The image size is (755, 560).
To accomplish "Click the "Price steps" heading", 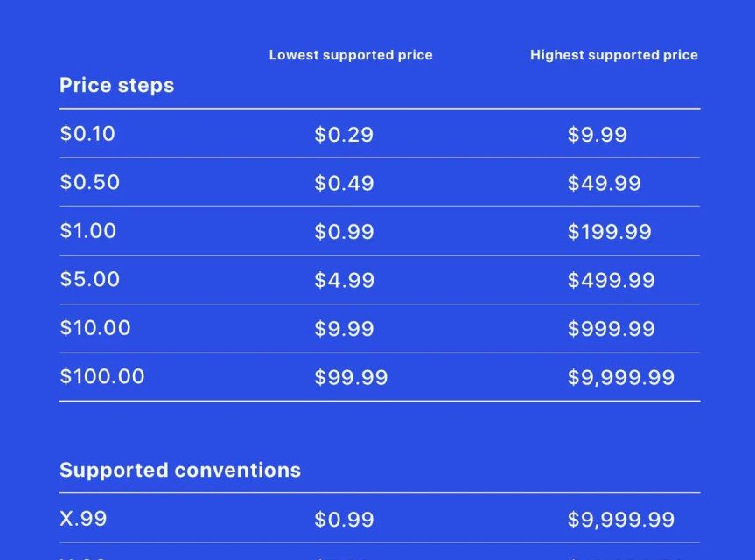I will (x=116, y=86).
